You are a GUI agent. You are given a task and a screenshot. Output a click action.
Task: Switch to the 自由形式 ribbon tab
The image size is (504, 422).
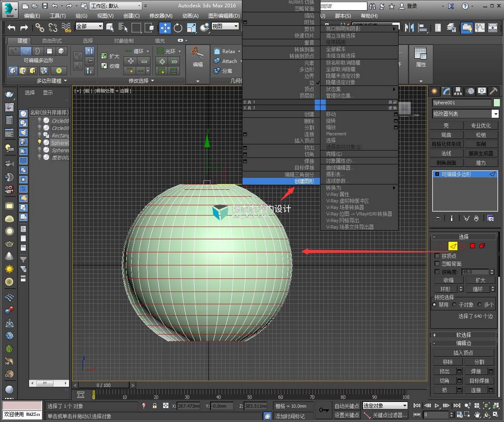pos(52,41)
